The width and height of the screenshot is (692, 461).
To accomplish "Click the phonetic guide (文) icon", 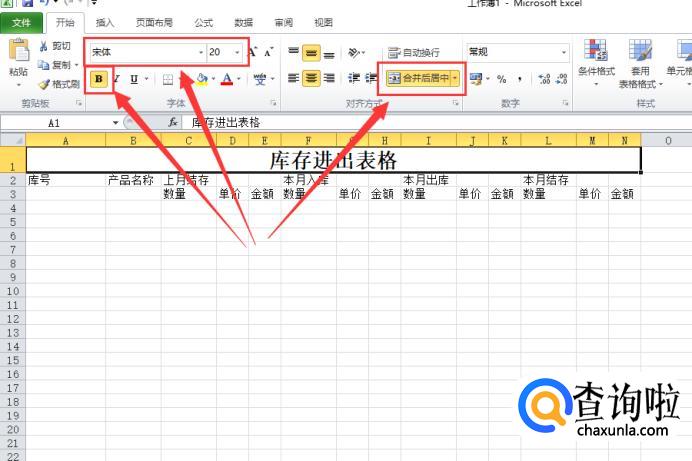I will pos(260,79).
